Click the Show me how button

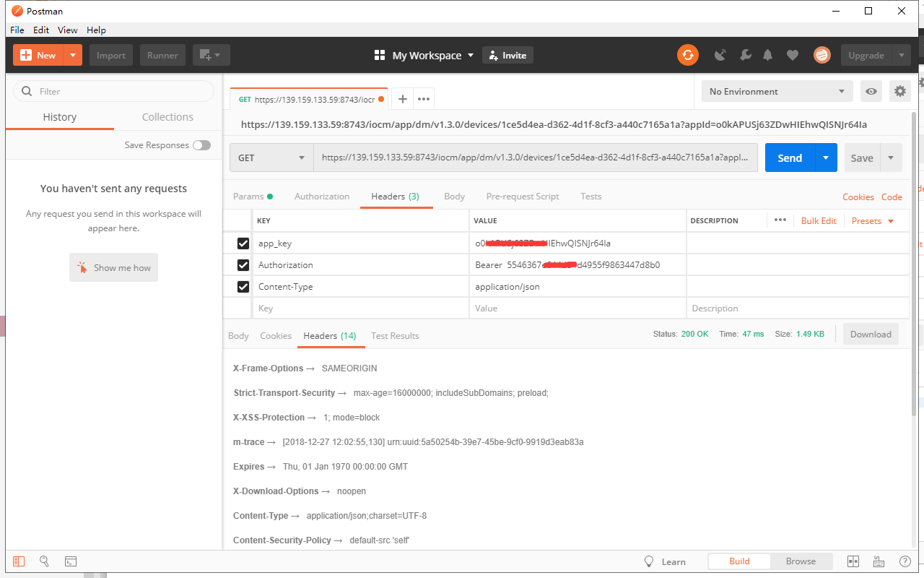tap(113, 267)
